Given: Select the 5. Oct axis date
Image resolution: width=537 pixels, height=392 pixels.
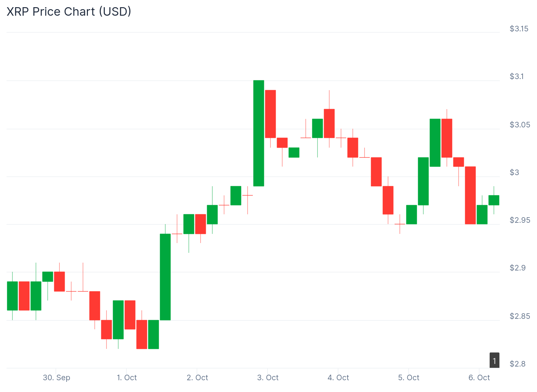Looking at the screenshot, I should tap(409, 378).
